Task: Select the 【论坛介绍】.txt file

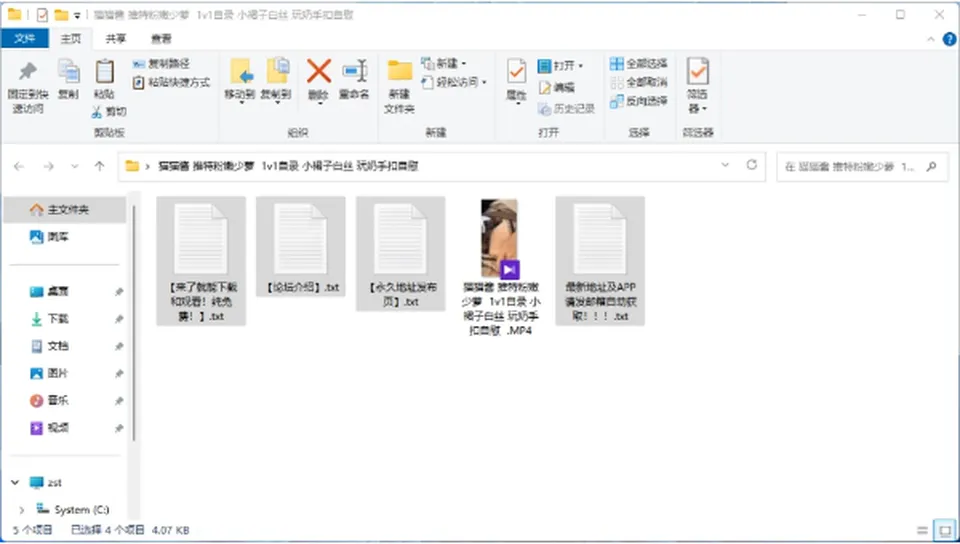Action: coord(301,246)
